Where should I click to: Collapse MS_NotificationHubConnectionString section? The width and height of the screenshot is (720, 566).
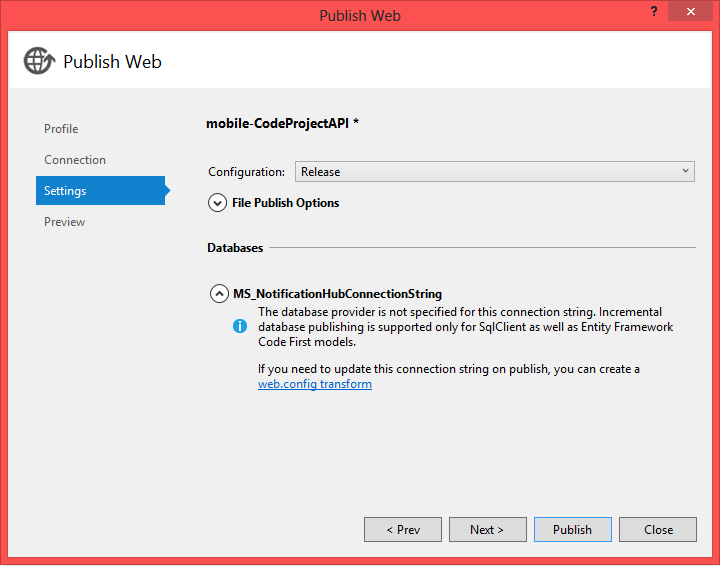pos(219,293)
